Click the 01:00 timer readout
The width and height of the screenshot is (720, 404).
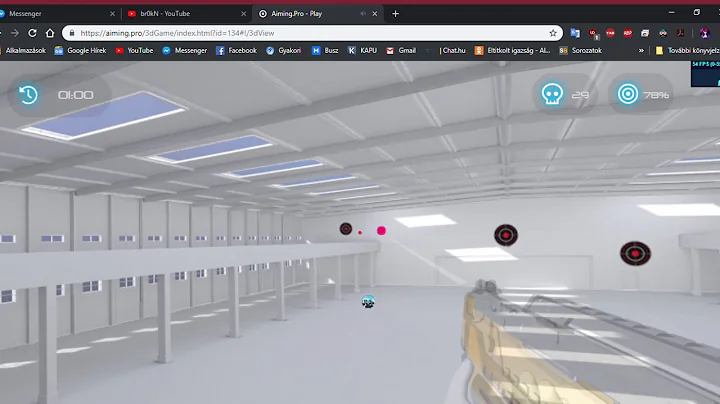tap(75, 95)
